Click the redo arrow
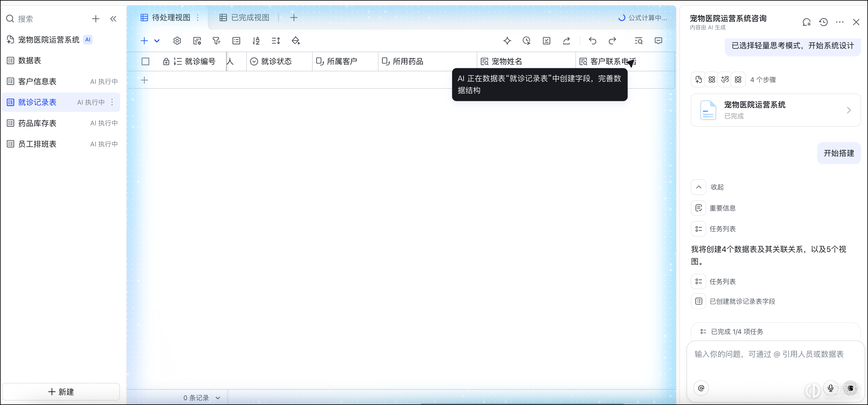The height and width of the screenshot is (405, 868). [612, 41]
